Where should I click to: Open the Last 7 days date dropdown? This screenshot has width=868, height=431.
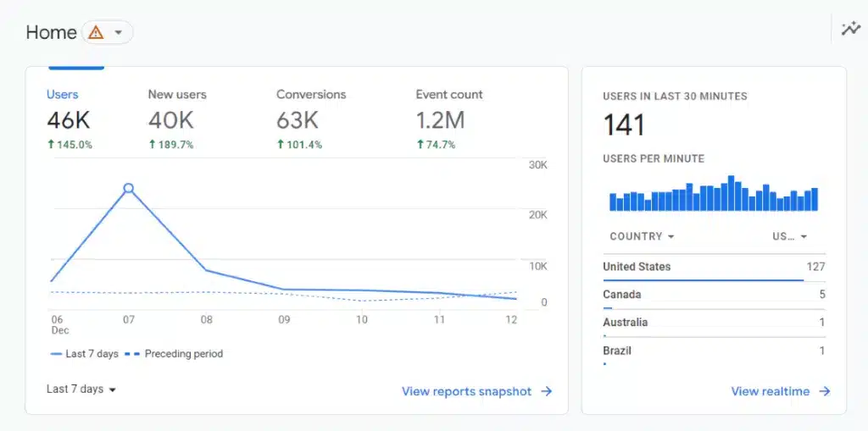(x=81, y=390)
